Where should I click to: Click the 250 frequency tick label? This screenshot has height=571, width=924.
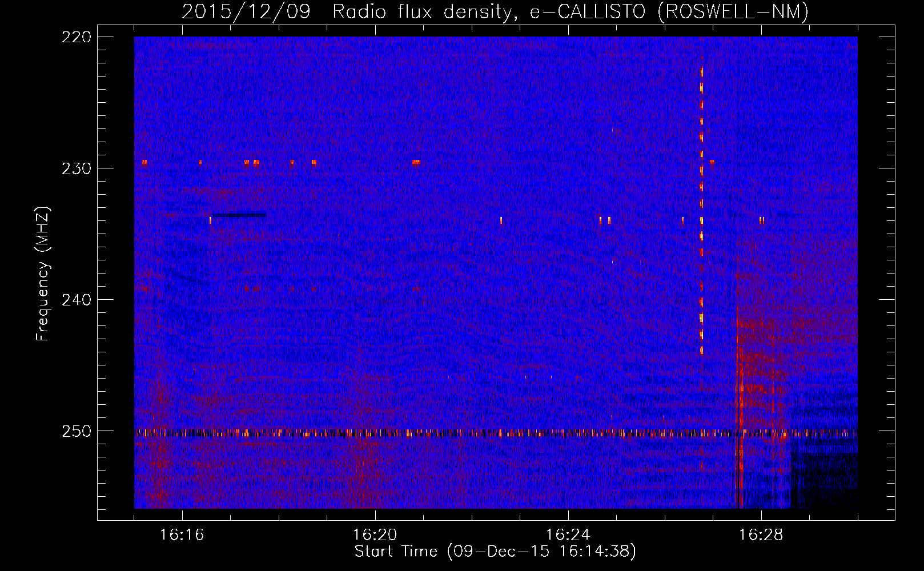76,431
